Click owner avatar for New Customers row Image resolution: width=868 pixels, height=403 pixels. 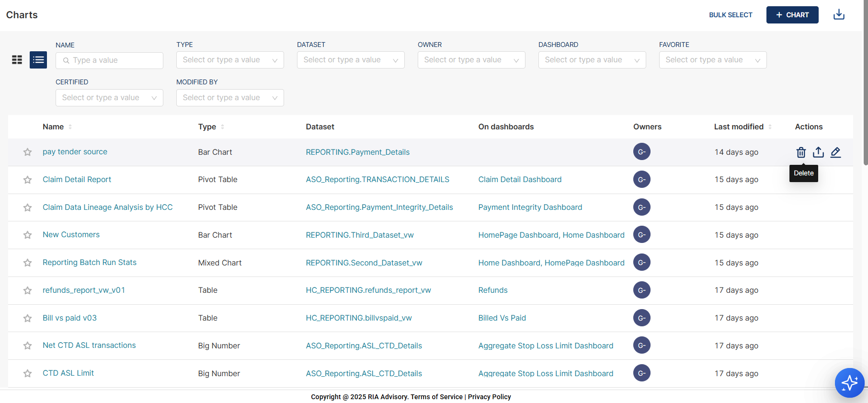(x=641, y=235)
